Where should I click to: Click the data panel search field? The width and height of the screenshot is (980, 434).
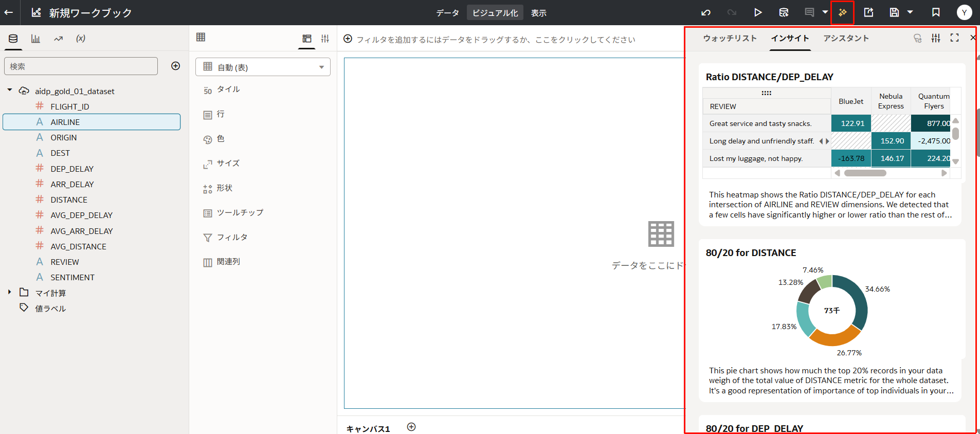click(81, 66)
